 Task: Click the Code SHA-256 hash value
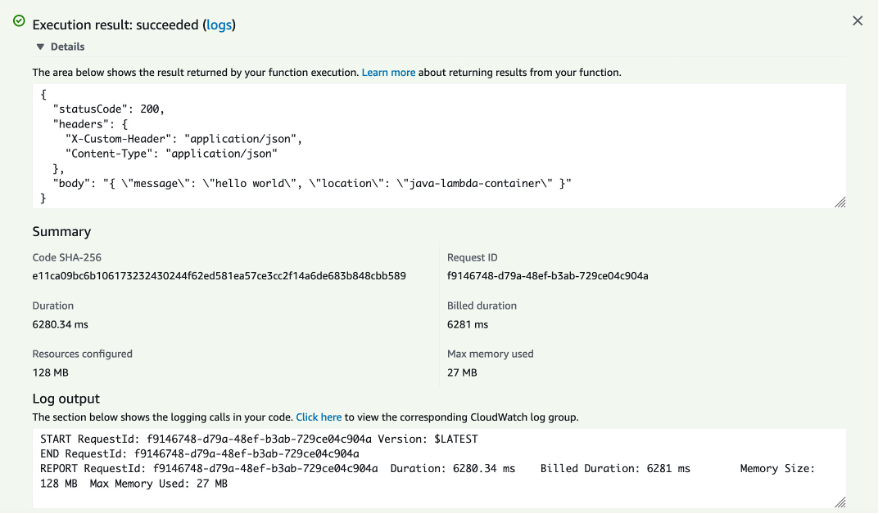[x=219, y=276]
